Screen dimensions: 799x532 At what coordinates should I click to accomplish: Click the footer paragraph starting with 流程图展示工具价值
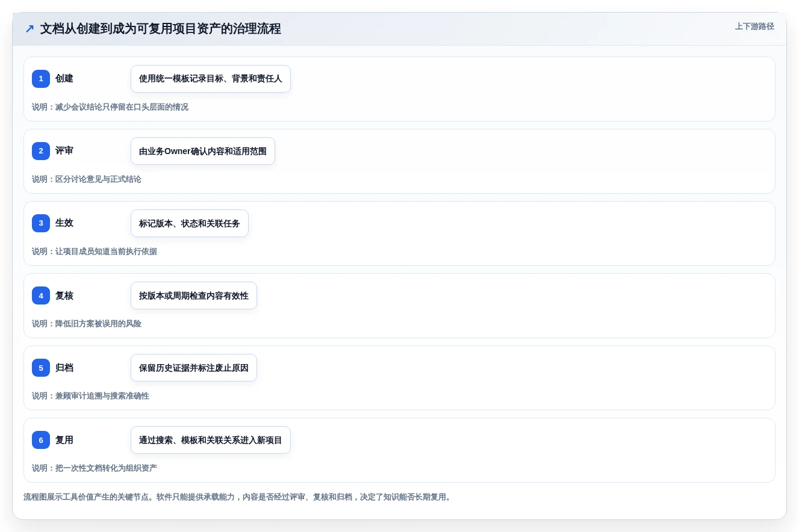(237, 497)
